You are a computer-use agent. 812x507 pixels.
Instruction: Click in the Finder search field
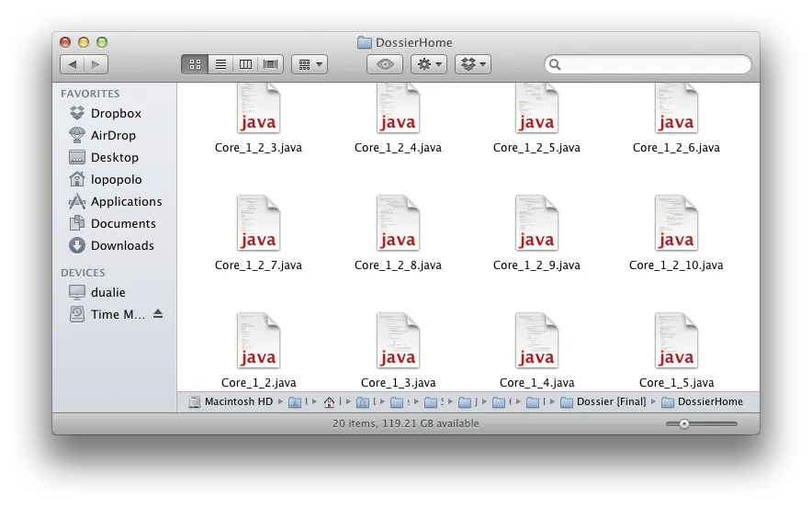648,64
